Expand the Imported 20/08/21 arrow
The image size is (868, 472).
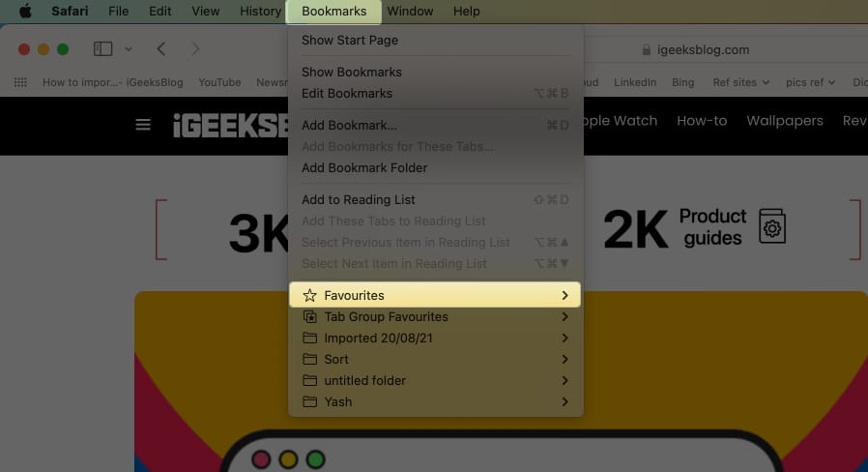[564, 338]
